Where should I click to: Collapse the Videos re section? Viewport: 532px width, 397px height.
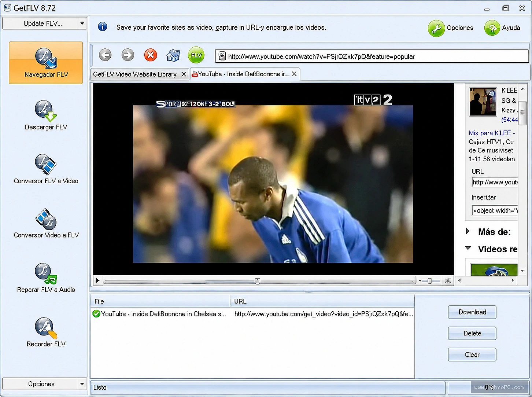click(x=468, y=248)
